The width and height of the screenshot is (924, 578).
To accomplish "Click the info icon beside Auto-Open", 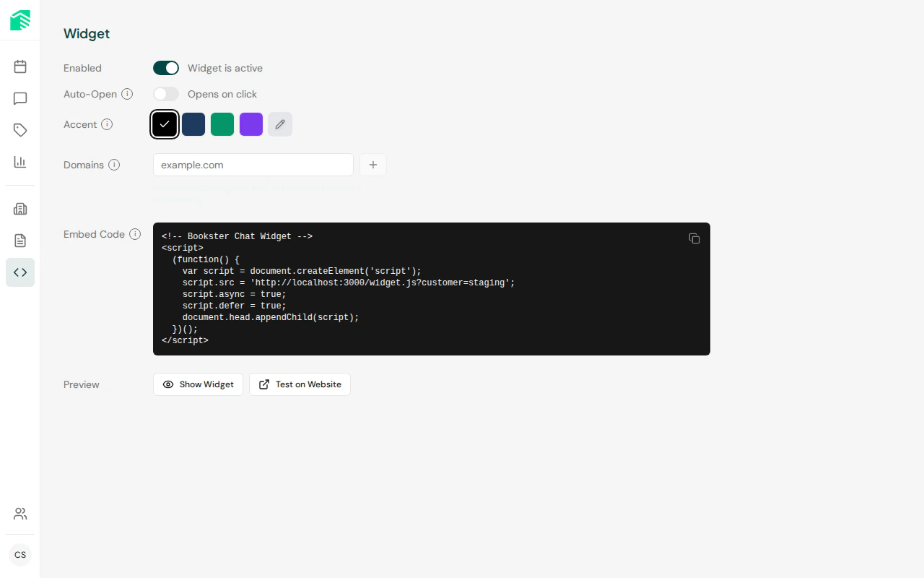I will (x=127, y=94).
